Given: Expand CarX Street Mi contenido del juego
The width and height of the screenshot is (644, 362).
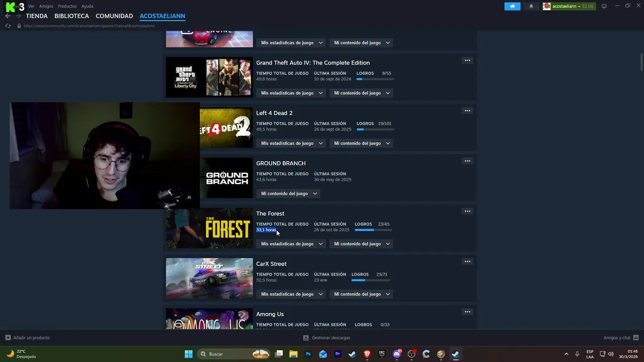Looking at the screenshot, I should [x=361, y=294].
